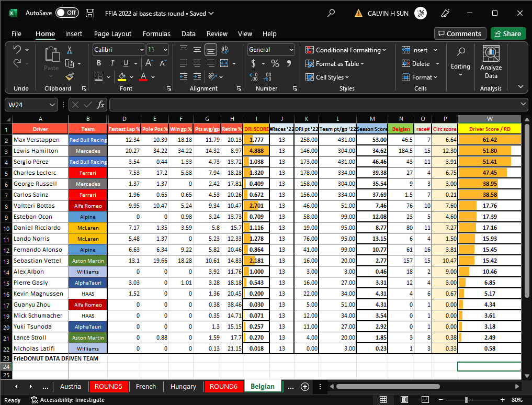Click Insert cells button
The height and width of the screenshot is (405, 532).
415,50
